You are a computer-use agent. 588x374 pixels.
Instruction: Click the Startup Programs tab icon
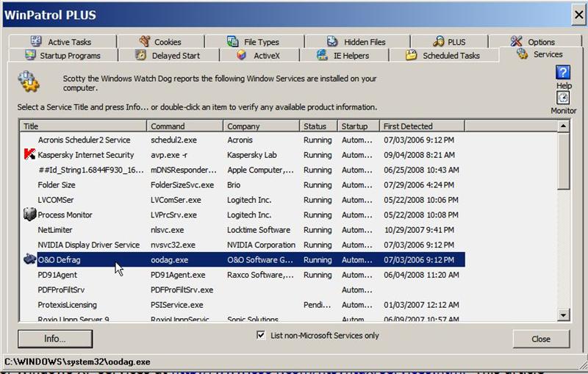(x=30, y=55)
